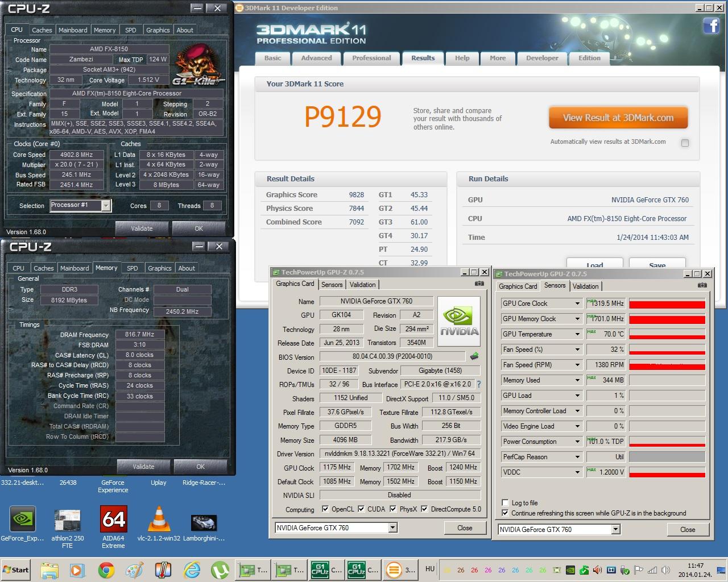Open the Developer tab in 3DMark 11
The height and width of the screenshot is (582, 728).
(542, 58)
